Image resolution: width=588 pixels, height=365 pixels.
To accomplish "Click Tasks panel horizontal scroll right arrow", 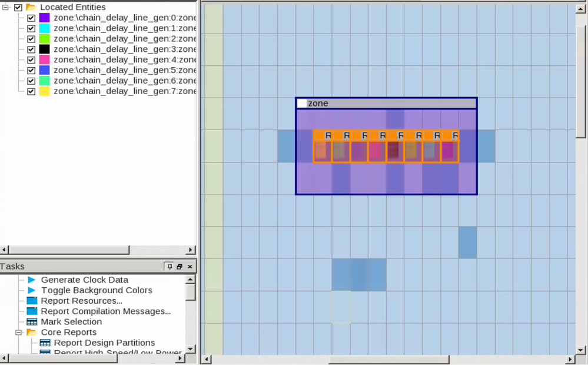I will pyautogui.click(x=180, y=359).
